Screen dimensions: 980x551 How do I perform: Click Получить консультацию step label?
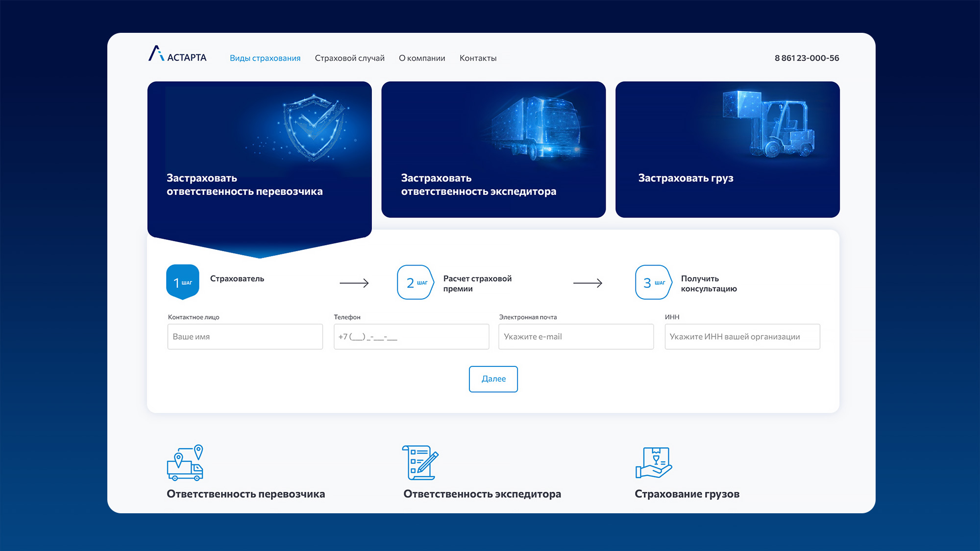click(709, 284)
